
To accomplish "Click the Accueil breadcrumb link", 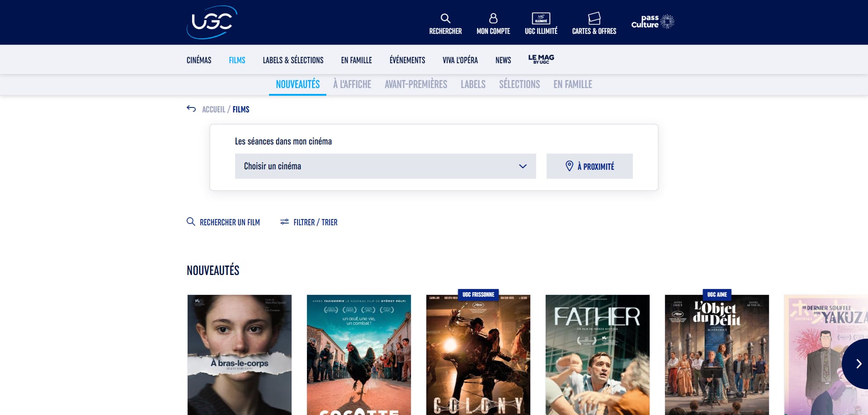I will click(x=213, y=109).
